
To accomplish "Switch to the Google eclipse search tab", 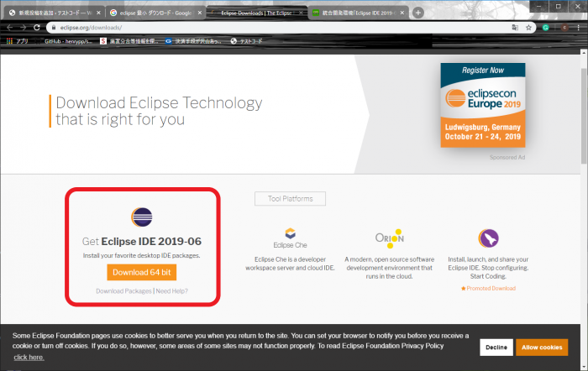I will [155, 13].
